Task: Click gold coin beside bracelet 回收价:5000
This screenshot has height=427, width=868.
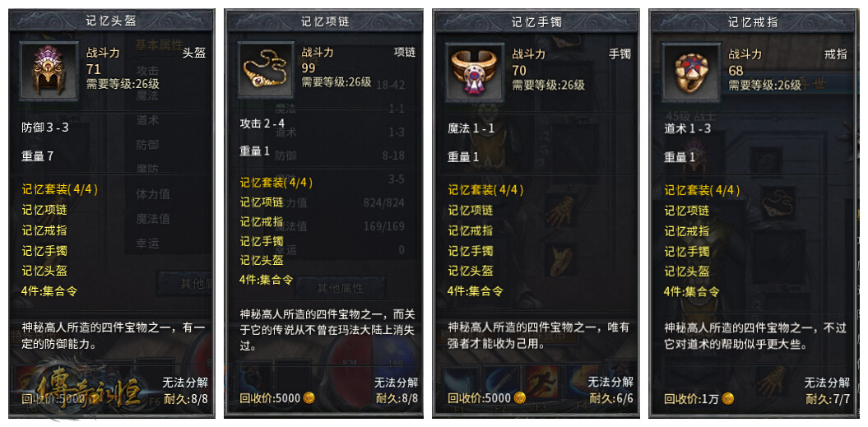Action: [519, 398]
